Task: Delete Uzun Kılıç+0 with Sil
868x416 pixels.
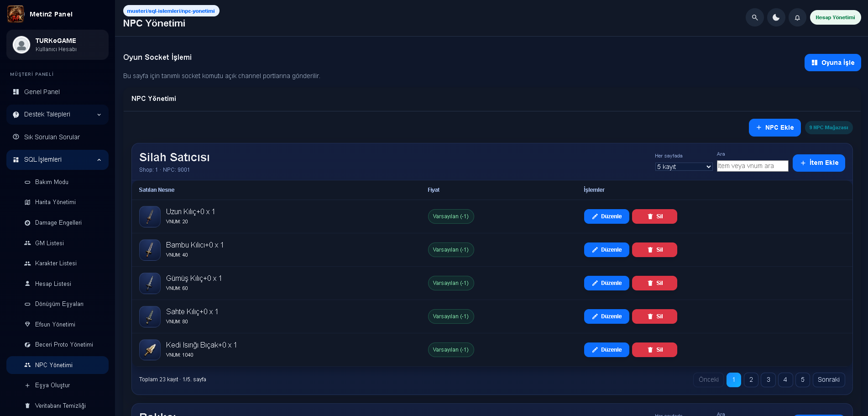Action: tap(654, 216)
